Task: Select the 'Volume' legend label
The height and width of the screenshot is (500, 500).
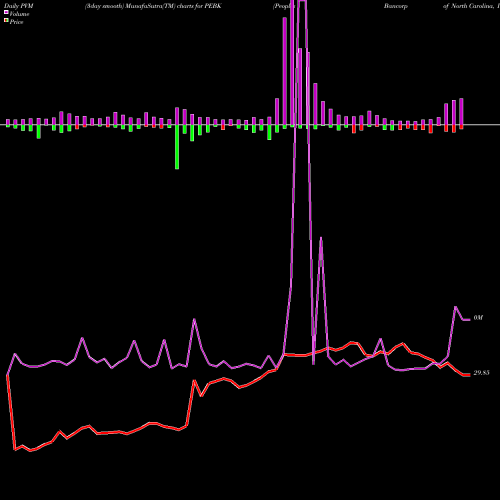Action: click(19, 14)
